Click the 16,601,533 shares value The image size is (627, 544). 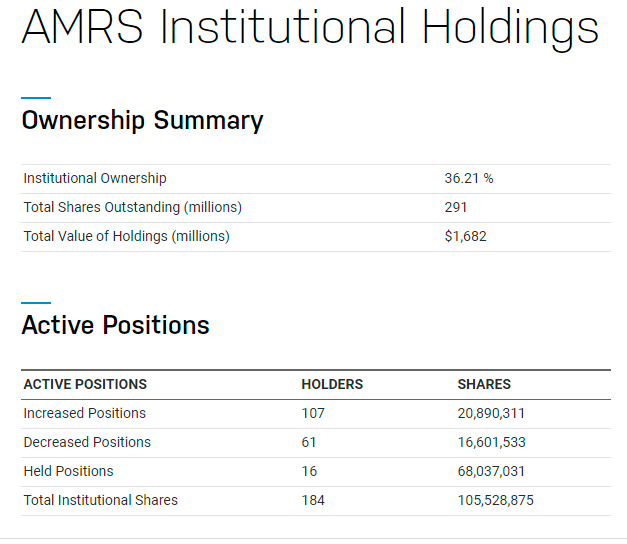491,442
